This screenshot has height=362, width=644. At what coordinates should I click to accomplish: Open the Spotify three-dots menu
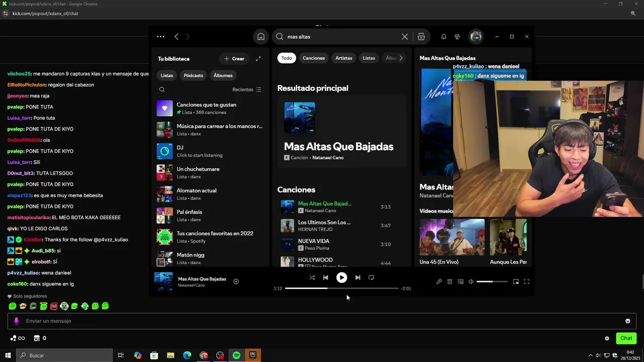click(160, 37)
